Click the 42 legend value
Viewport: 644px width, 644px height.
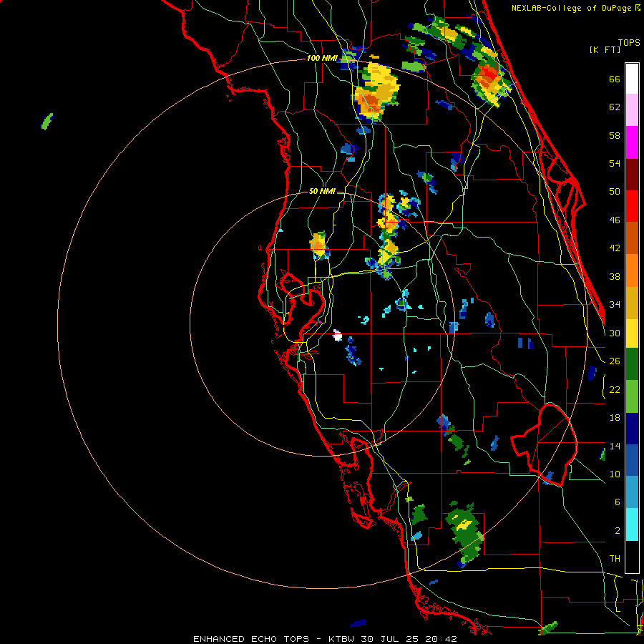click(x=615, y=248)
